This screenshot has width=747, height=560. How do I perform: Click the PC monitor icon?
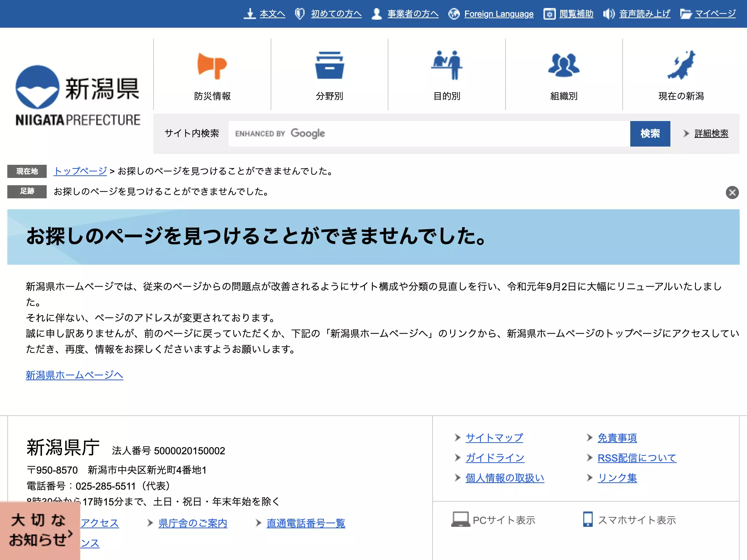[x=460, y=520]
